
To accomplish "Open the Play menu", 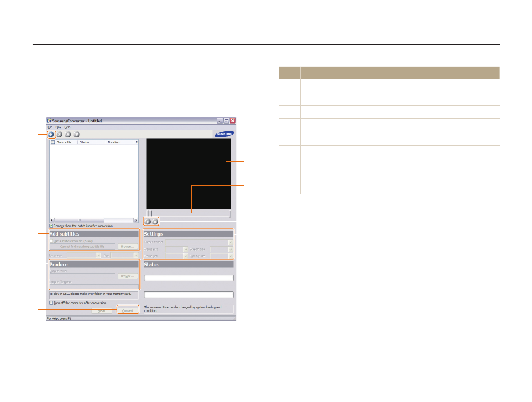I will pos(59,127).
